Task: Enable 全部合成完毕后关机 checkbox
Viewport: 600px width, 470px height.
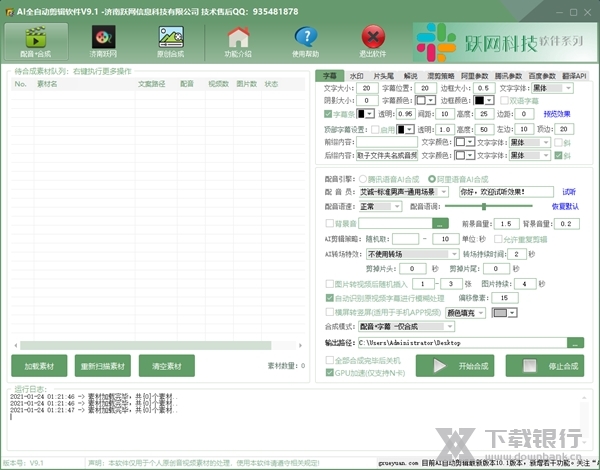Action: [x=329, y=360]
